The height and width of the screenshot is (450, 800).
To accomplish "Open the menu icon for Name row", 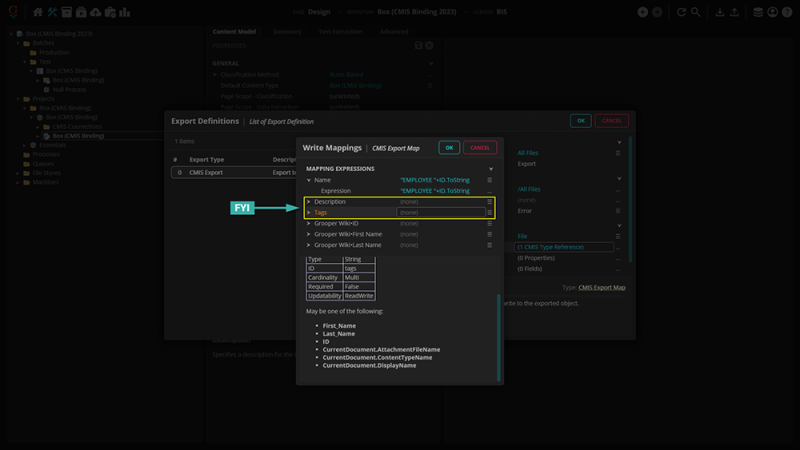I will coord(490,180).
